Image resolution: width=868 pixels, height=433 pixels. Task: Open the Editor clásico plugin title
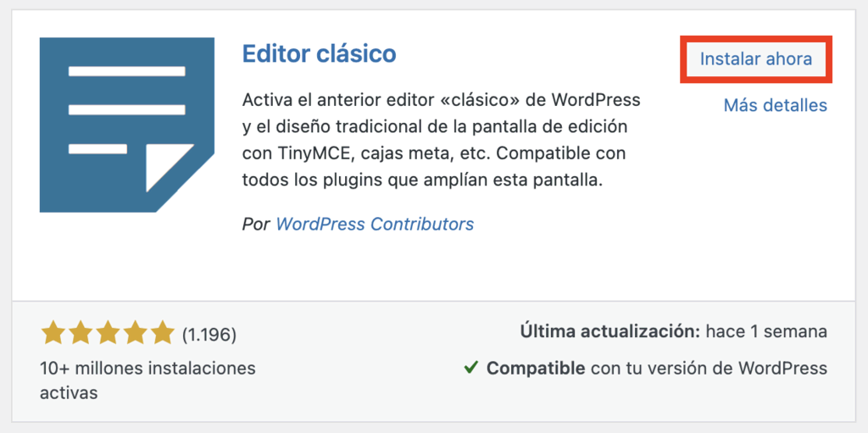[320, 54]
